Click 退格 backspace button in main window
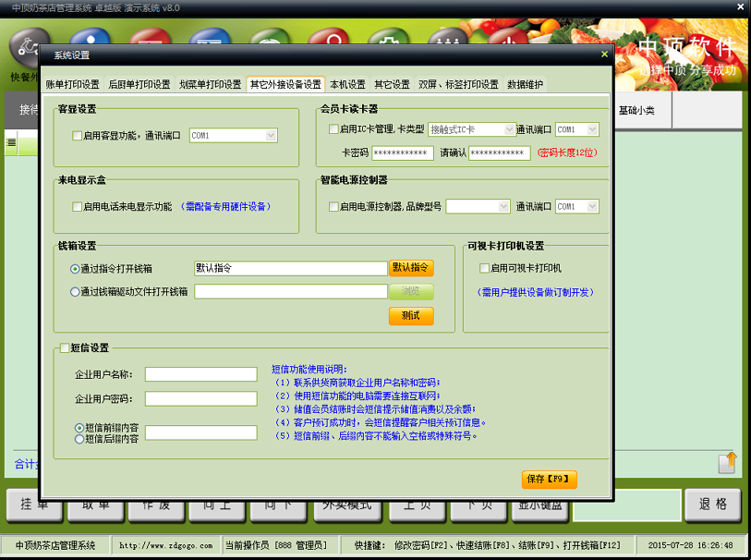The image size is (751, 560). pos(713,505)
